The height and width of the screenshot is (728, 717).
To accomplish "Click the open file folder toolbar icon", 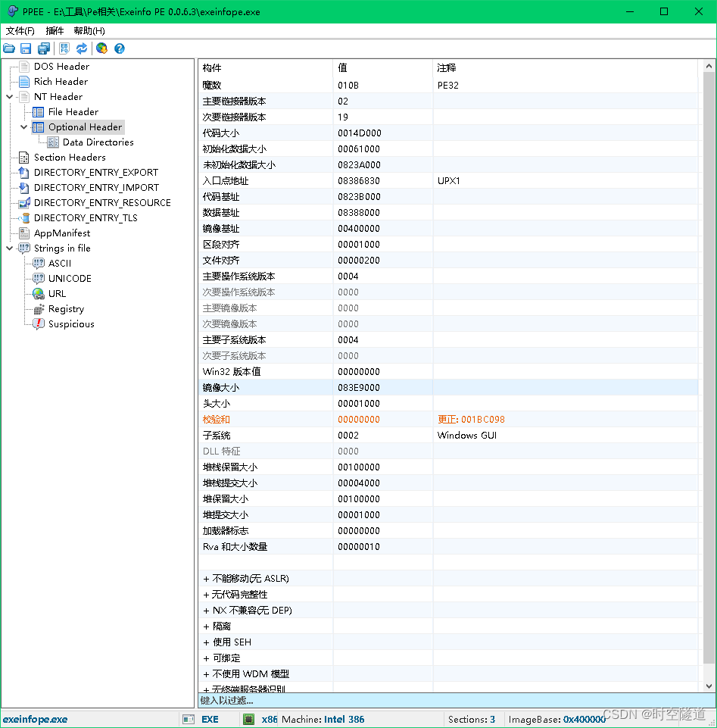I will (9, 48).
